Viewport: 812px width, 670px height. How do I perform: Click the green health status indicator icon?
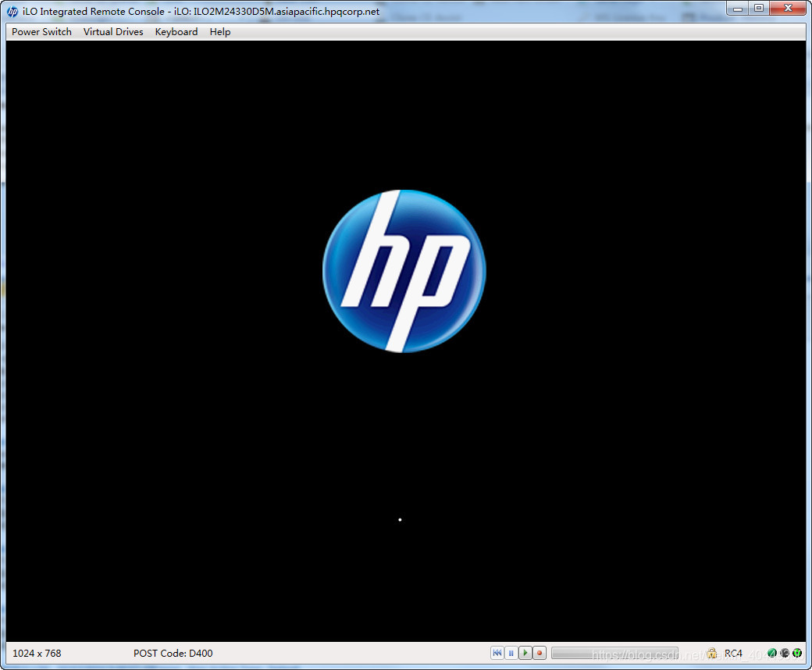tap(772, 653)
